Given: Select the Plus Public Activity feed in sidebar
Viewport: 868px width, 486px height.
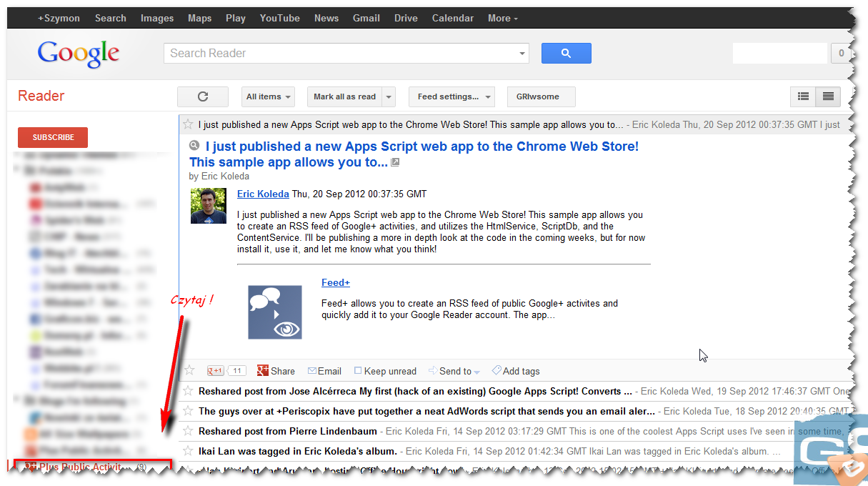Looking at the screenshot, I should coord(93,467).
